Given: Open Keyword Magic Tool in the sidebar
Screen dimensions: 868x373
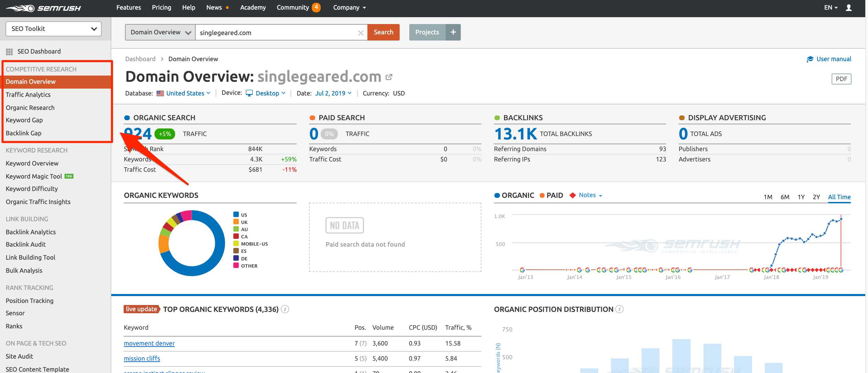Looking at the screenshot, I should (x=34, y=177).
